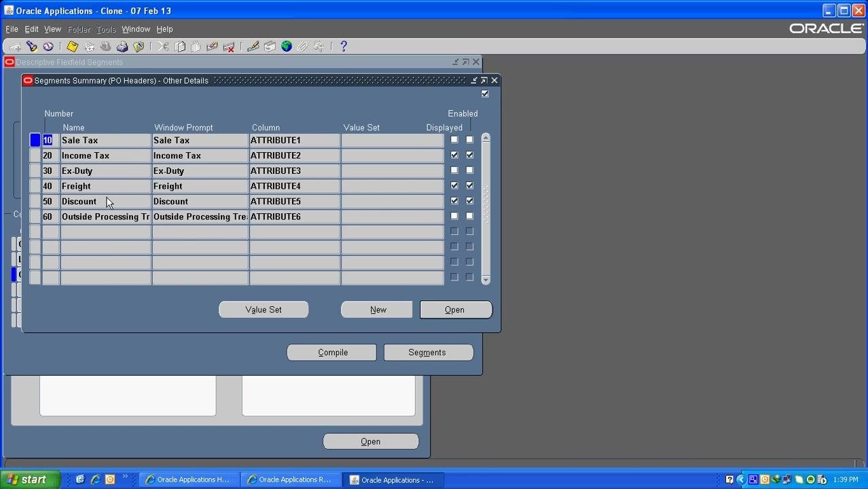Switch to Oracle Applications H... taskbar item

(x=189, y=479)
